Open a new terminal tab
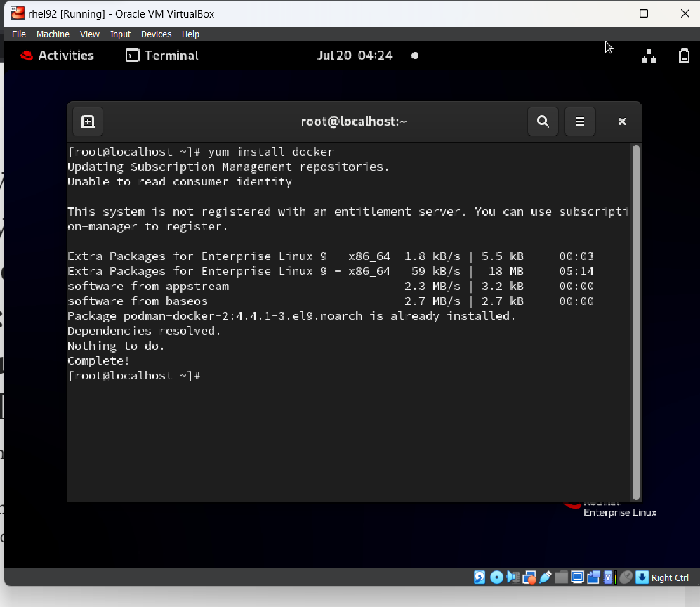Viewport: 700px width, 607px height. (87, 121)
